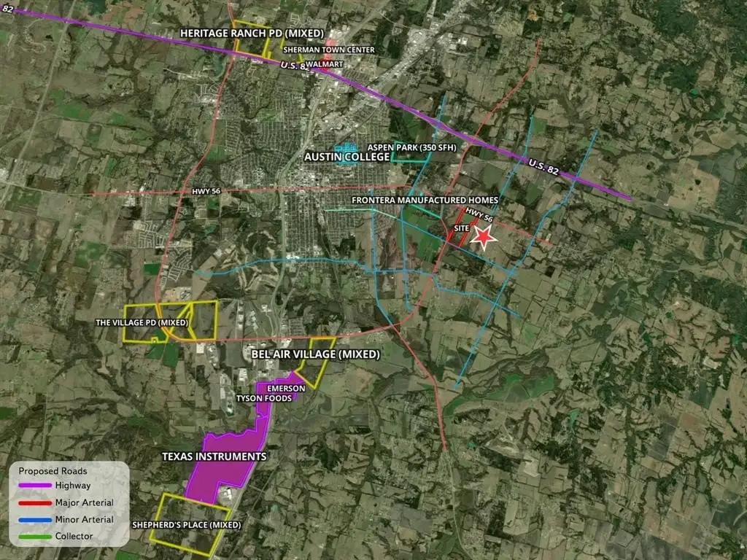Click the SITE label beside the star

[461, 228]
